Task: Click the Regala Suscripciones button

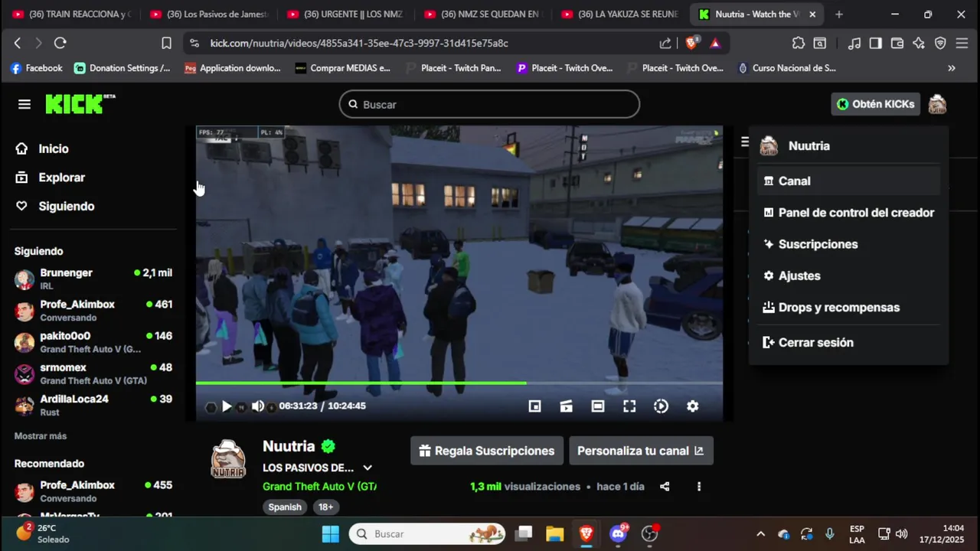Action: point(487,451)
